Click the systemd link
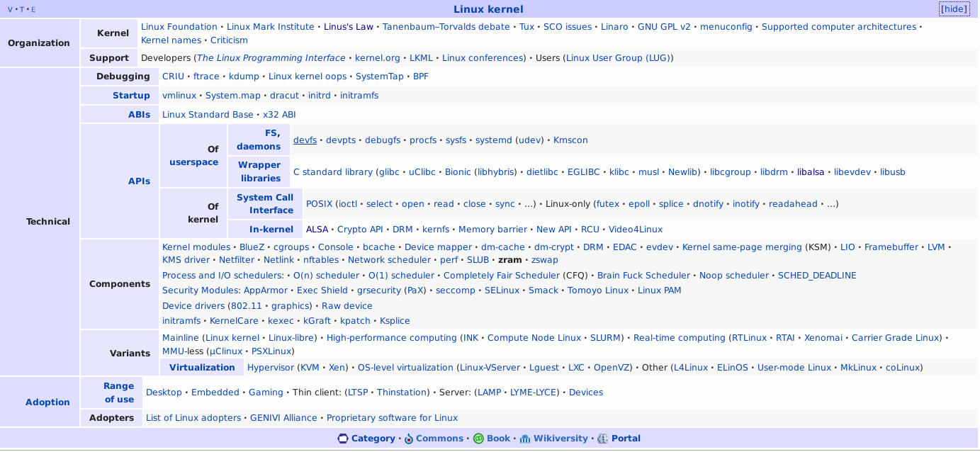The width and height of the screenshot is (980, 452). click(494, 140)
